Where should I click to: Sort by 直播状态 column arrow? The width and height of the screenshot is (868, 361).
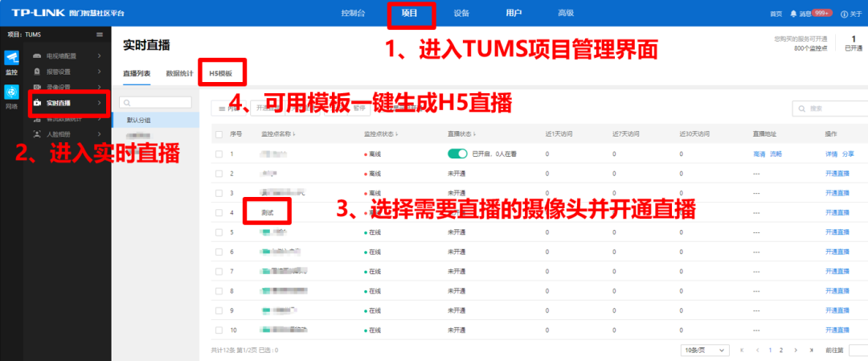click(x=475, y=134)
